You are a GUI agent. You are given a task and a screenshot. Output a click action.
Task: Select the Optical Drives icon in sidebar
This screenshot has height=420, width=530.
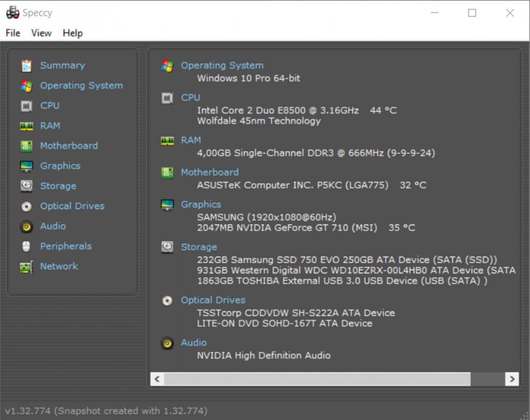(x=26, y=206)
